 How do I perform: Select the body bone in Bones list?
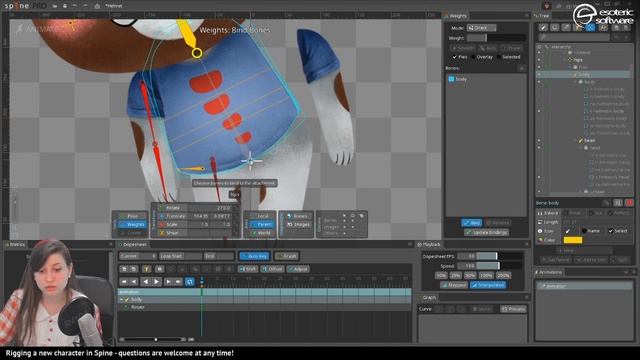pos(486,79)
